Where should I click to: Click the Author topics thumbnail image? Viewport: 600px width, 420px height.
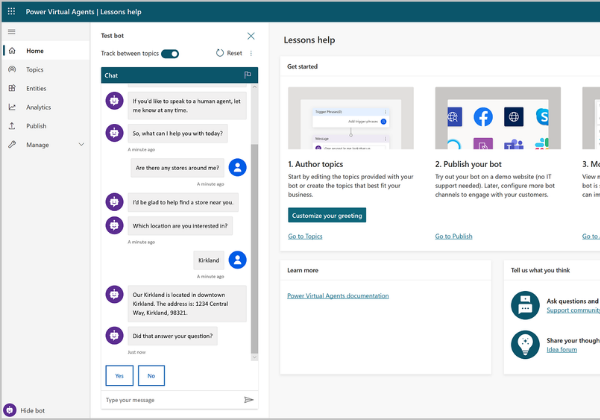pyautogui.click(x=351, y=118)
